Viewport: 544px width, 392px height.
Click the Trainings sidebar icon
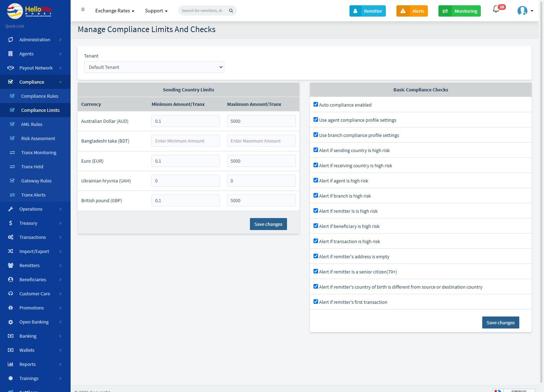click(x=11, y=378)
